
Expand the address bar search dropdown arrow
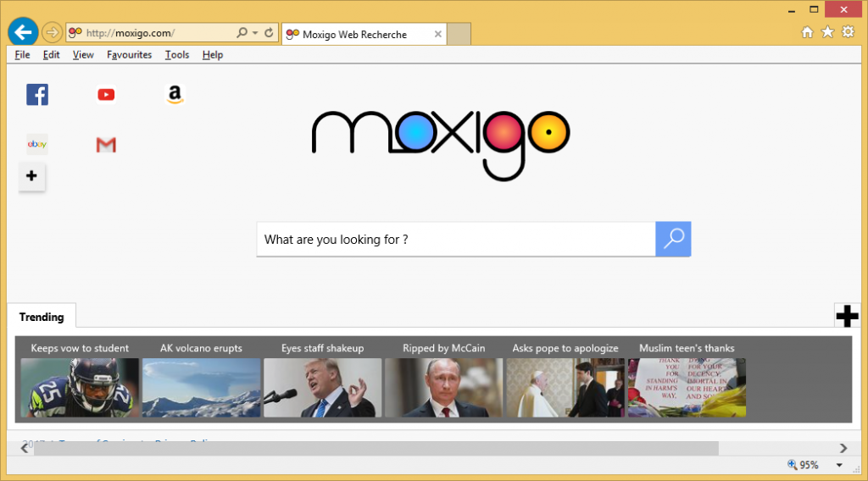255,33
